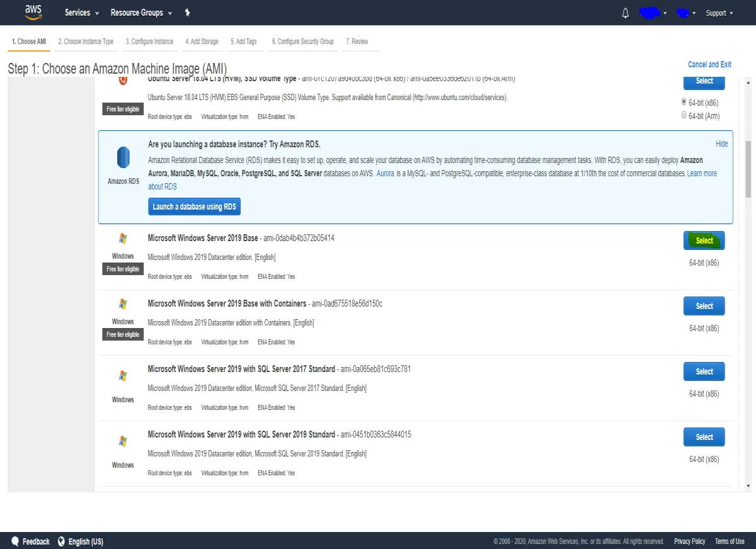The image size is (756, 549).
Task: Click the language globe icon
Action: pyautogui.click(x=62, y=541)
